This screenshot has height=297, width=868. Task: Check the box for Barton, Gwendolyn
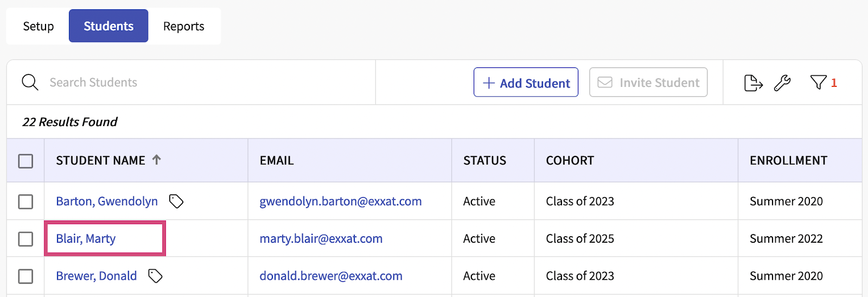[25, 201]
